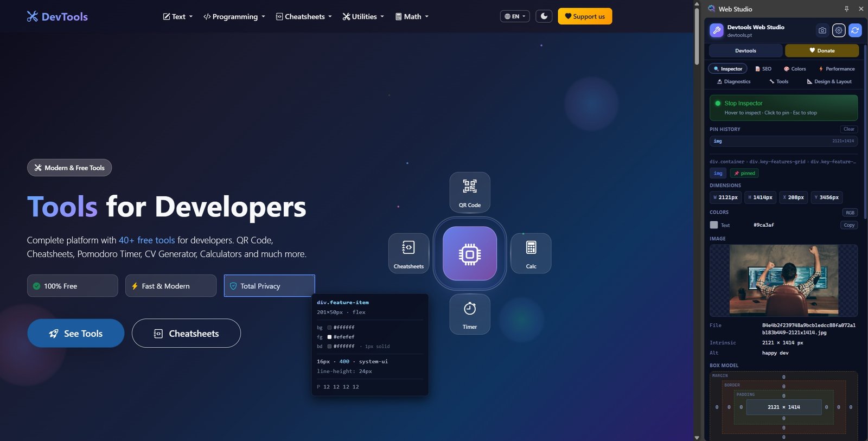The image size is (868, 441).
Task: Expand the Utilities navigation dropdown
Action: coord(363,16)
